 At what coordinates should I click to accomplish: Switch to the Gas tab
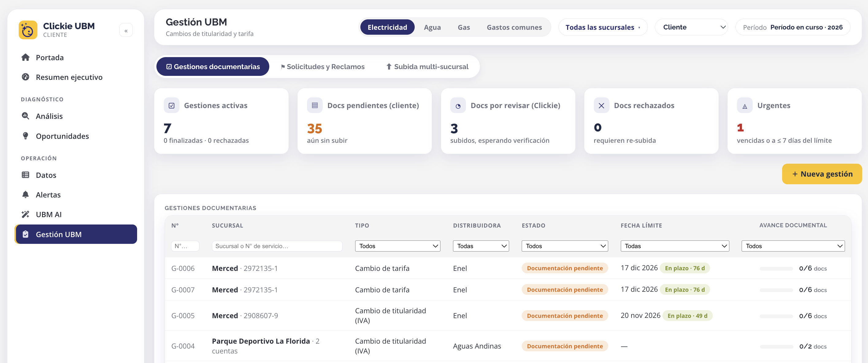click(x=464, y=27)
